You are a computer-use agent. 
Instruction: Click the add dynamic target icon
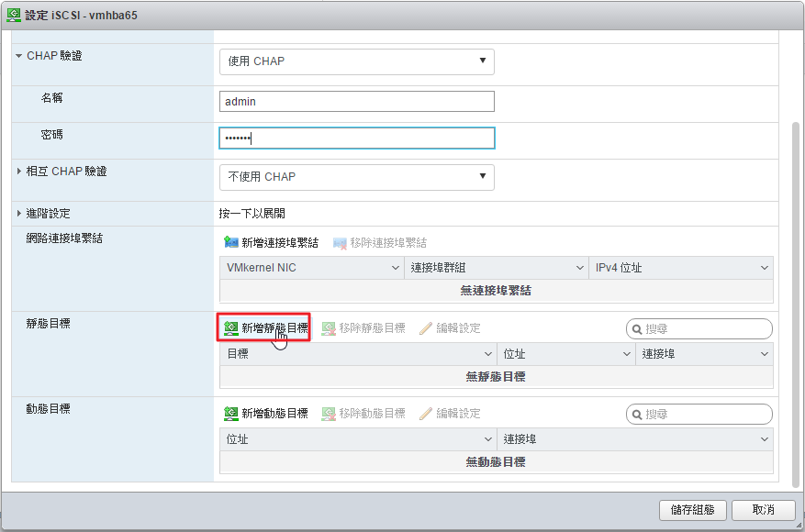coord(231,414)
